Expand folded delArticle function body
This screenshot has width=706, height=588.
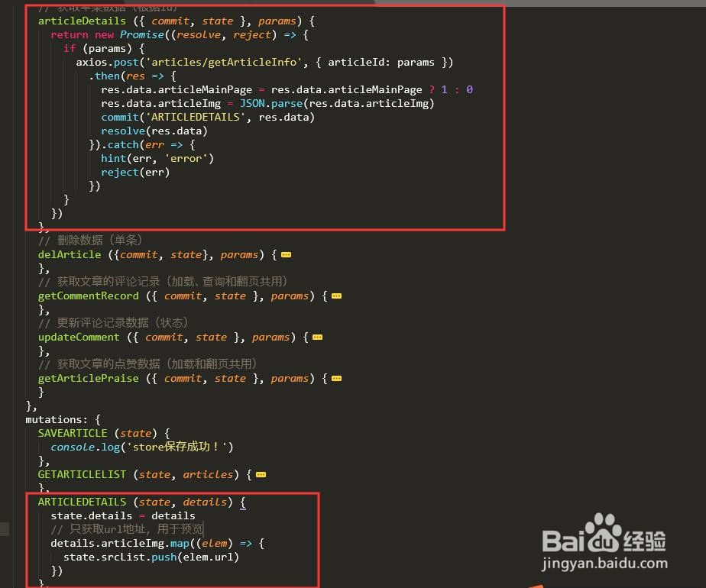pyautogui.click(x=287, y=254)
